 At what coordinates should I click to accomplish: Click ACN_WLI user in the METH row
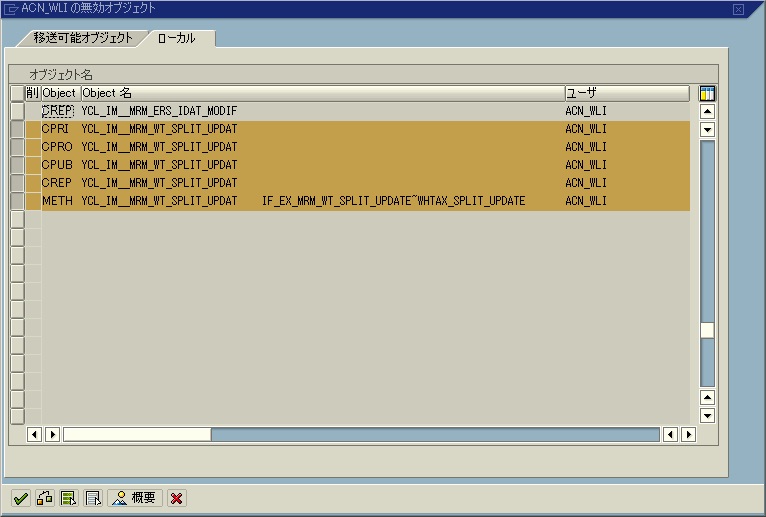[x=586, y=201]
